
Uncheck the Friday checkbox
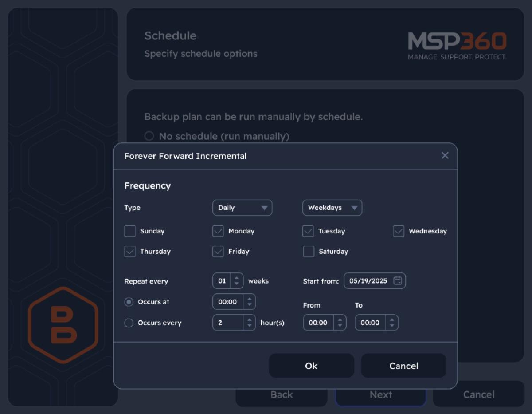(x=218, y=252)
